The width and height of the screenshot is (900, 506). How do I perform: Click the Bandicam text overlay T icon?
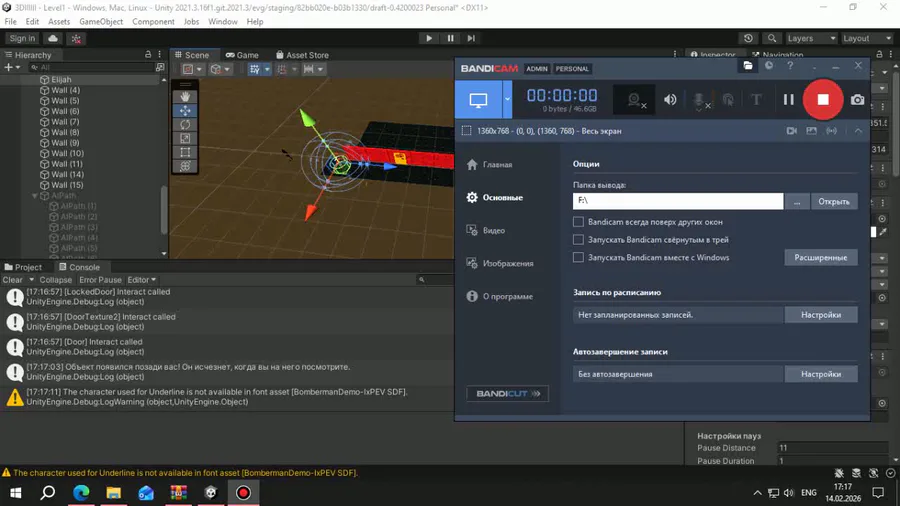tap(757, 99)
